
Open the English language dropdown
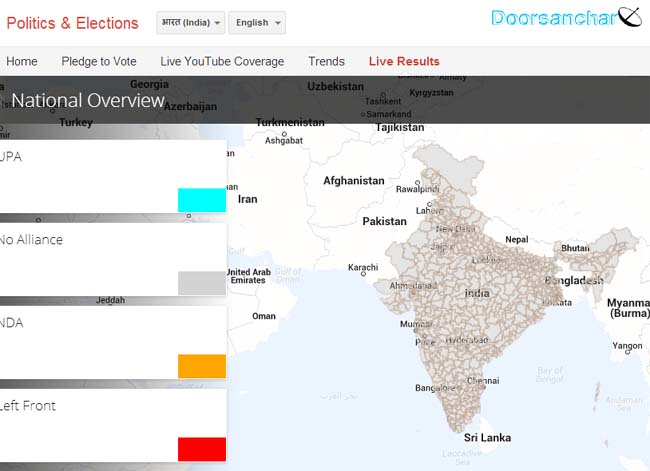[x=257, y=23]
